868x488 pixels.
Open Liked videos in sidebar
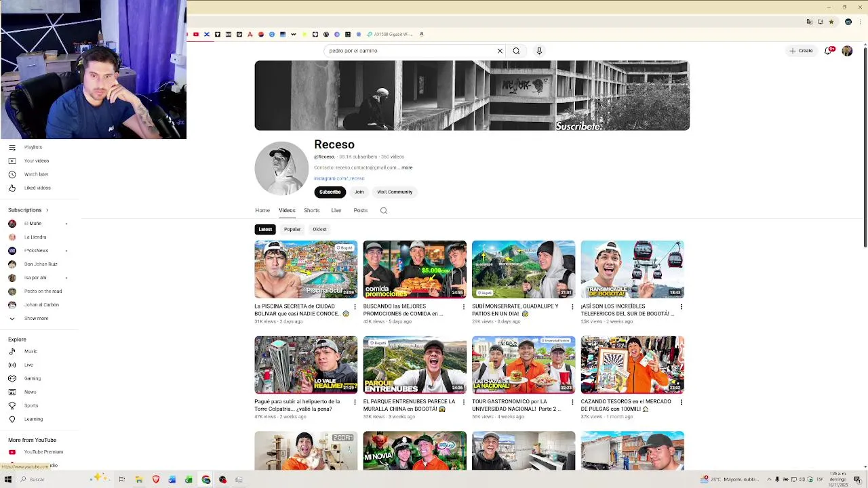coord(37,188)
